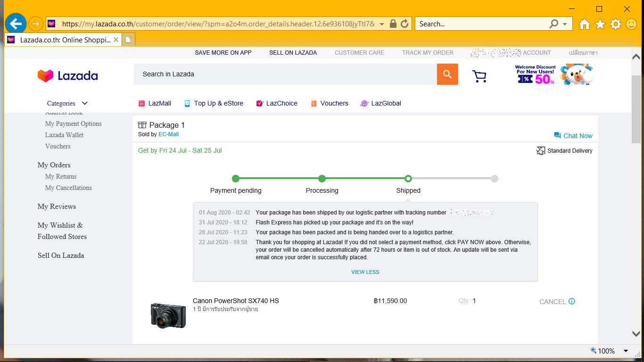Click the browser Forward arrow button

[36, 24]
